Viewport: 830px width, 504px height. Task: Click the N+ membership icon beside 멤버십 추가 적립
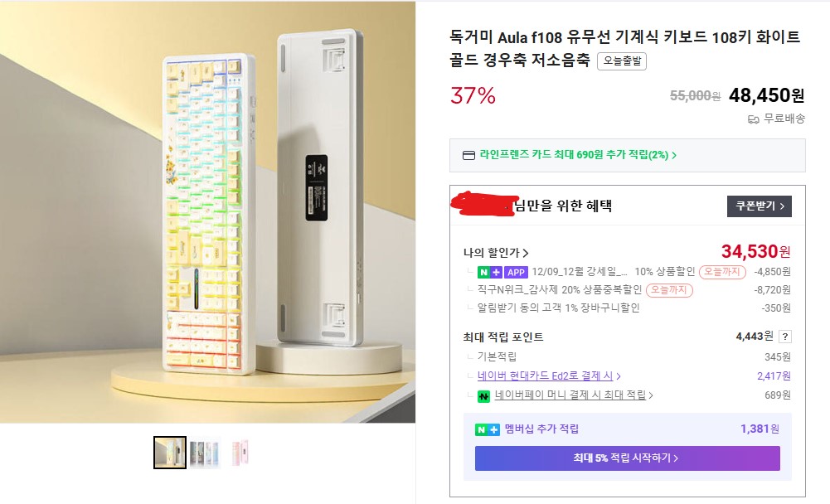pyautogui.click(x=488, y=429)
